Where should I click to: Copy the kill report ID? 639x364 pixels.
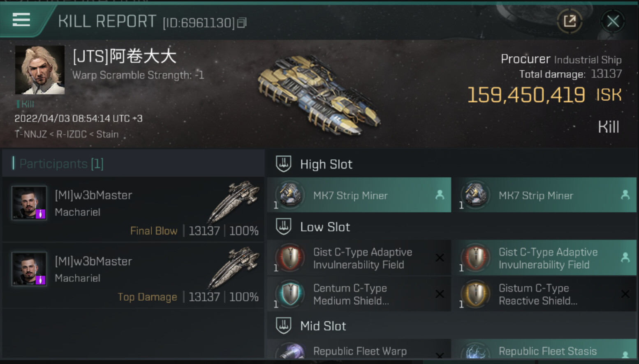pyautogui.click(x=242, y=23)
